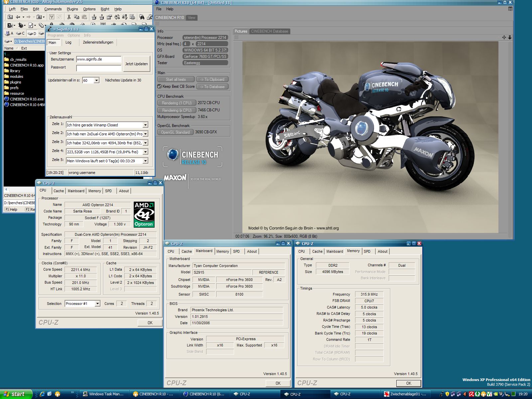Click the To Database button in Cinebench

click(212, 87)
